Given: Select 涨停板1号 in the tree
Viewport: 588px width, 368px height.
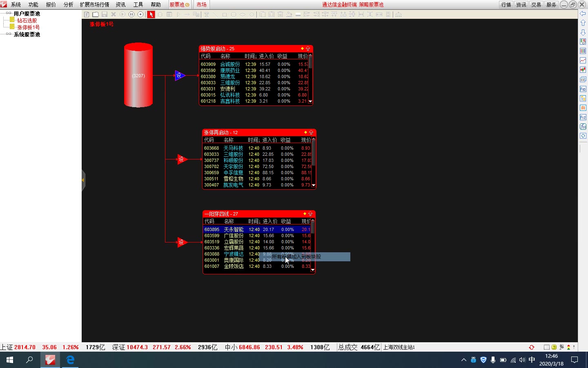Looking at the screenshot, I should tap(28, 27).
